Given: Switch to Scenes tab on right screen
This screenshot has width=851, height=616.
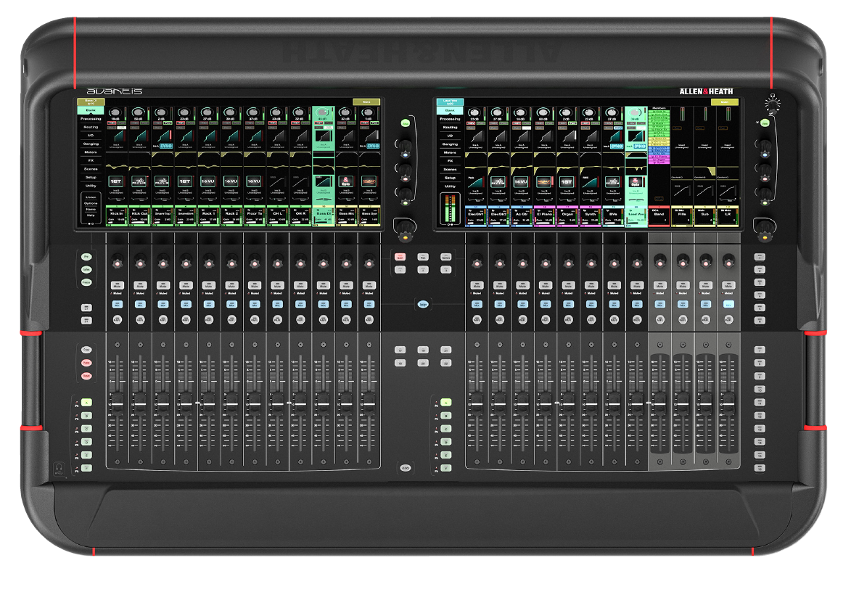Looking at the screenshot, I should pyautogui.click(x=450, y=169).
